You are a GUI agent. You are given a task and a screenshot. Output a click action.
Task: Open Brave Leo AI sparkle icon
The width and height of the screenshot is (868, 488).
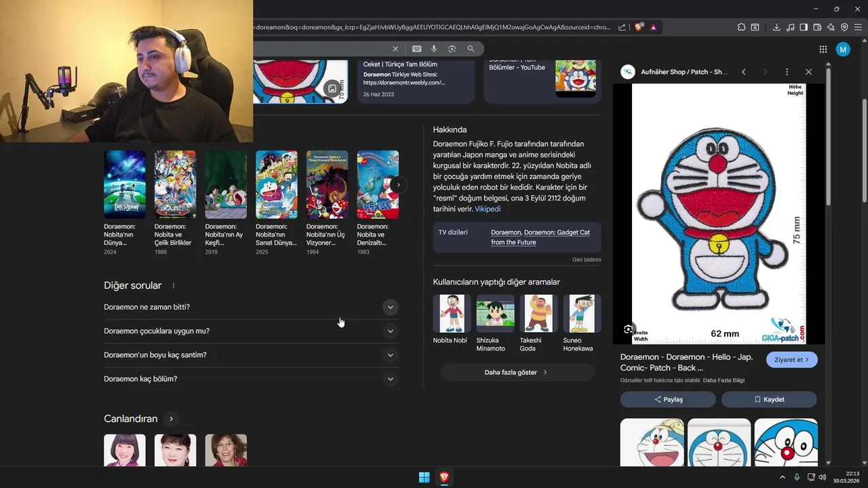(x=831, y=27)
